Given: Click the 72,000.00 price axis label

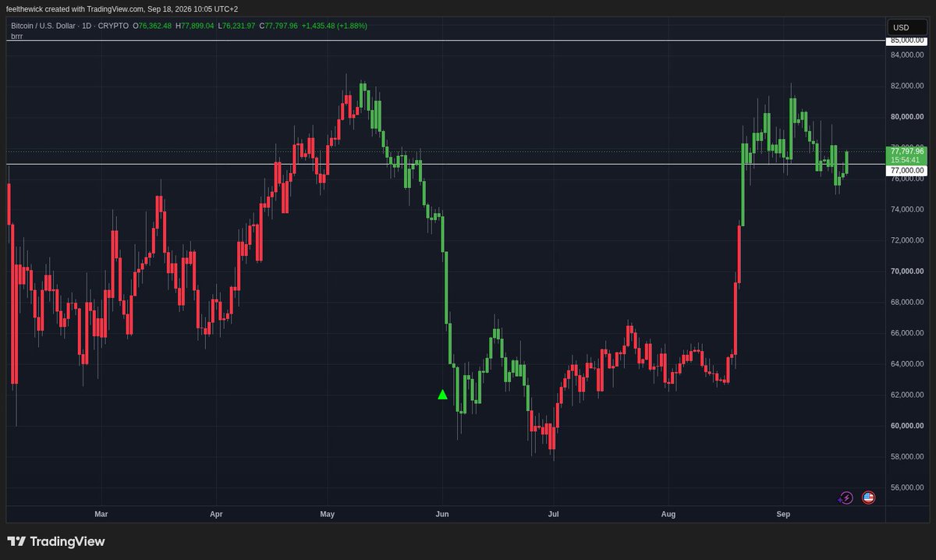Looking at the screenshot, I should click(x=907, y=240).
